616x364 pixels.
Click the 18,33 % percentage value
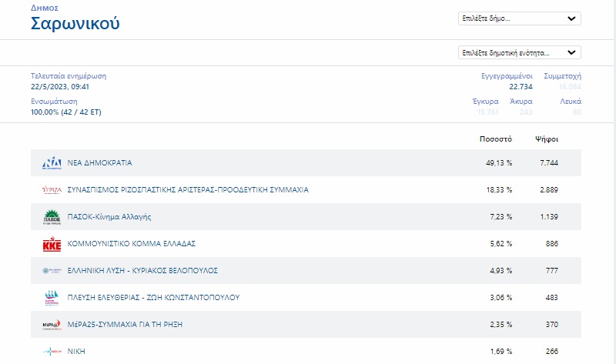click(x=499, y=190)
